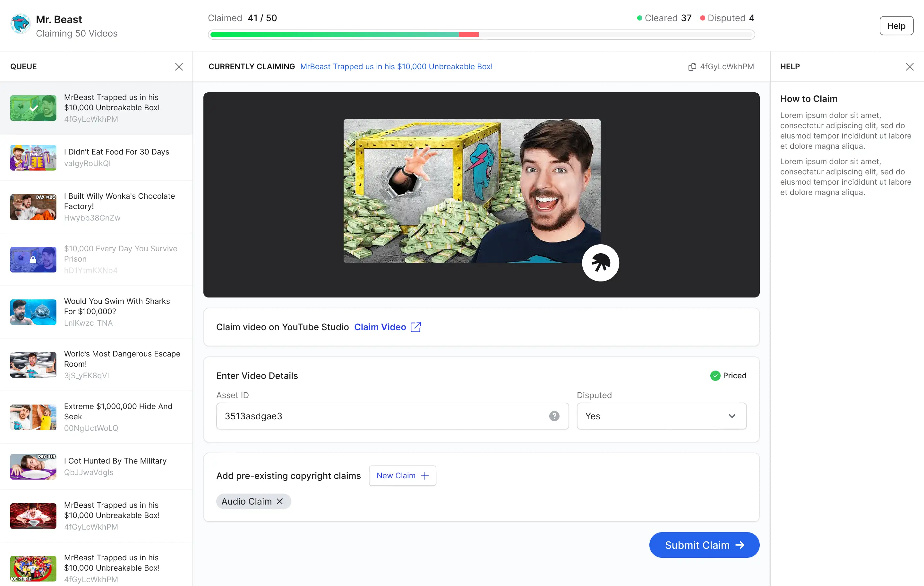Open the external link icon next to Claim Video
This screenshot has width=924, height=586.
click(x=415, y=327)
